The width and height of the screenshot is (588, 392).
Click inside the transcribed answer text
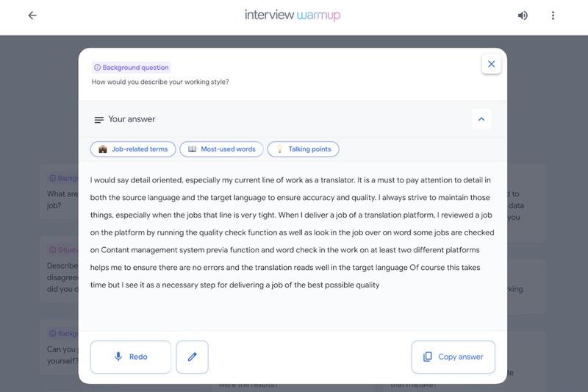292,232
